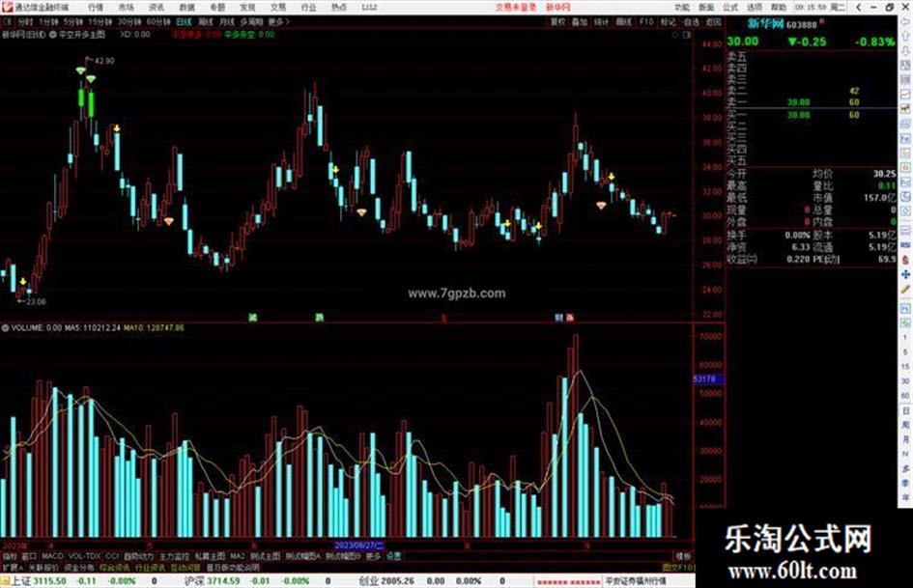
Task: Open the 综合资讯 bottom tab
Action: (x=114, y=567)
